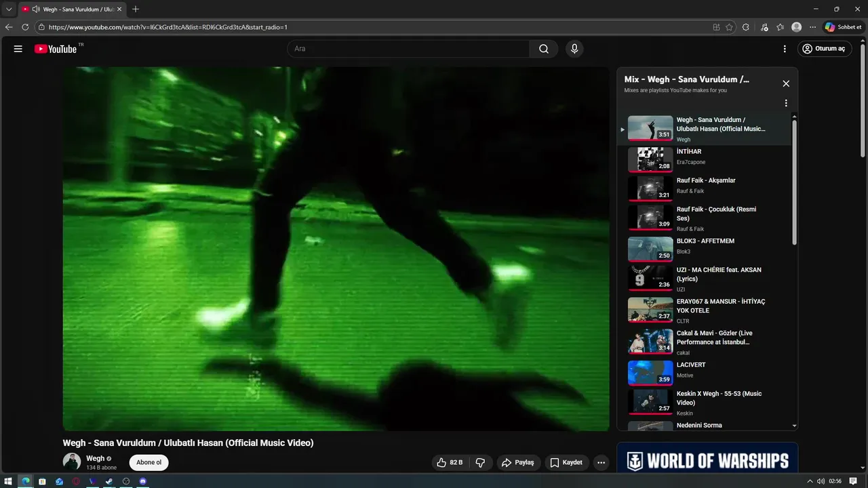
Task: Refresh the browser page
Action: [x=25, y=27]
